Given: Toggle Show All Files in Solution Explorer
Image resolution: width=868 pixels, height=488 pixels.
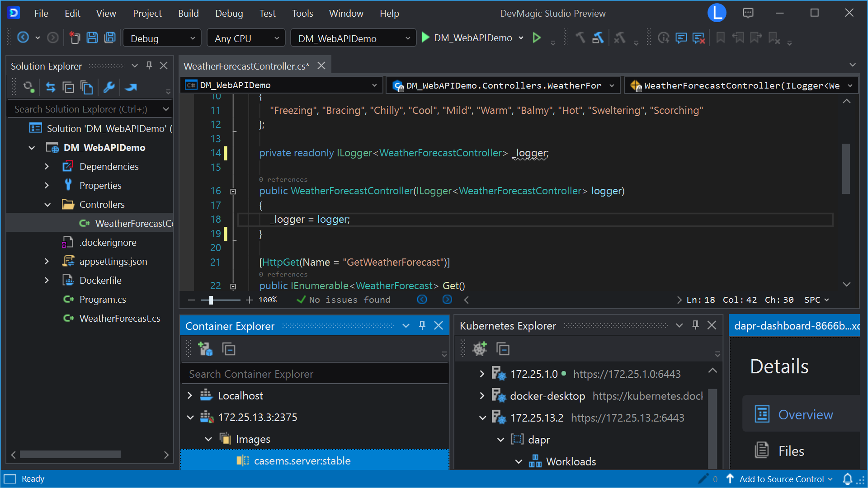Looking at the screenshot, I should 86,87.
